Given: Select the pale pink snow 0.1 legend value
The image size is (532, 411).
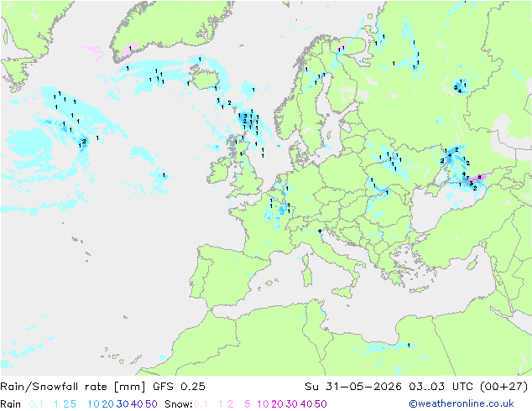Looking at the screenshot, I should click(201, 404).
